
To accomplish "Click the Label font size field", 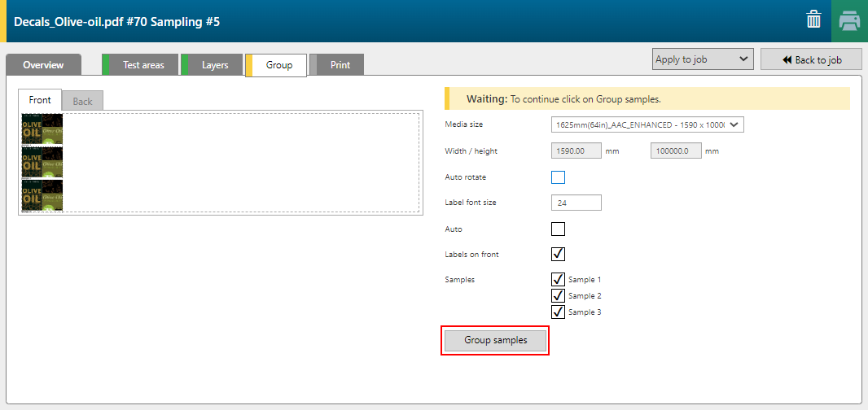I will click(576, 203).
